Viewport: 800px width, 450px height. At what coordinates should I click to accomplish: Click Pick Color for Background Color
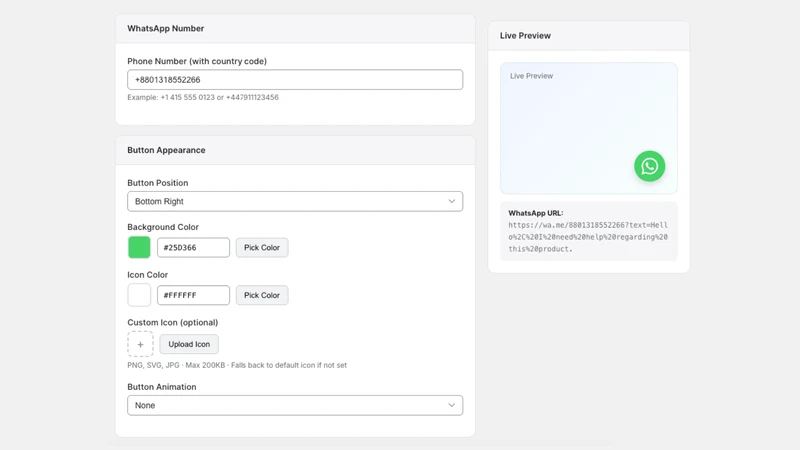click(262, 247)
